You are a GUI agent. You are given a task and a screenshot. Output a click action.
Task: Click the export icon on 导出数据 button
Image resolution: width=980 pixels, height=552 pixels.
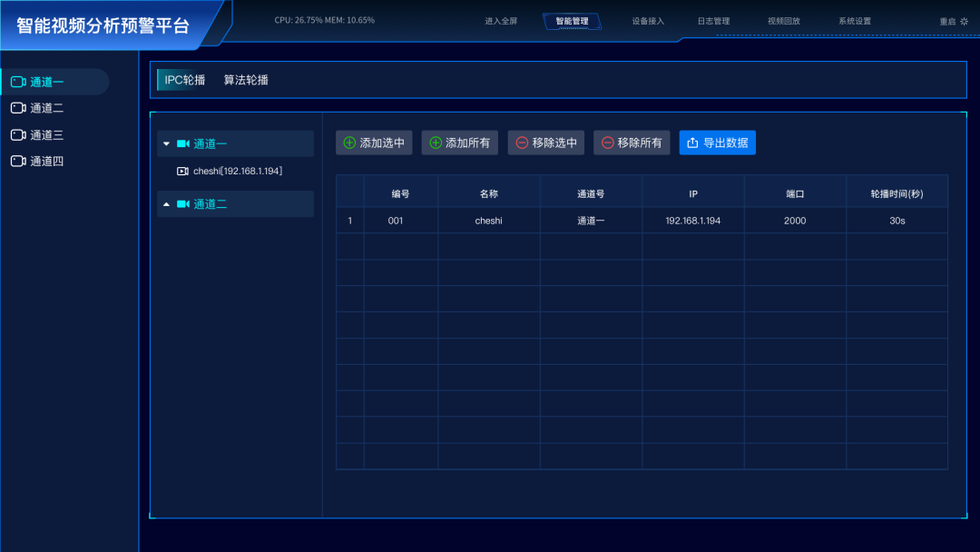pos(692,143)
